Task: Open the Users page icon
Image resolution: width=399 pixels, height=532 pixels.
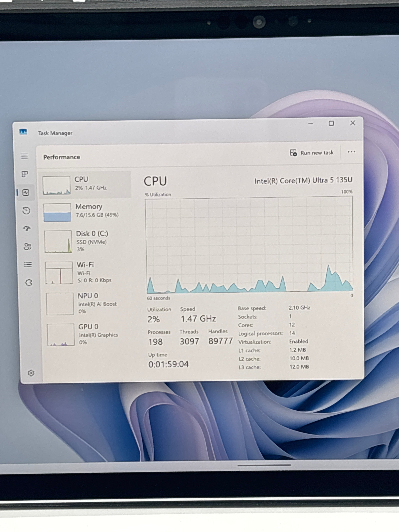Action: tap(27, 246)
